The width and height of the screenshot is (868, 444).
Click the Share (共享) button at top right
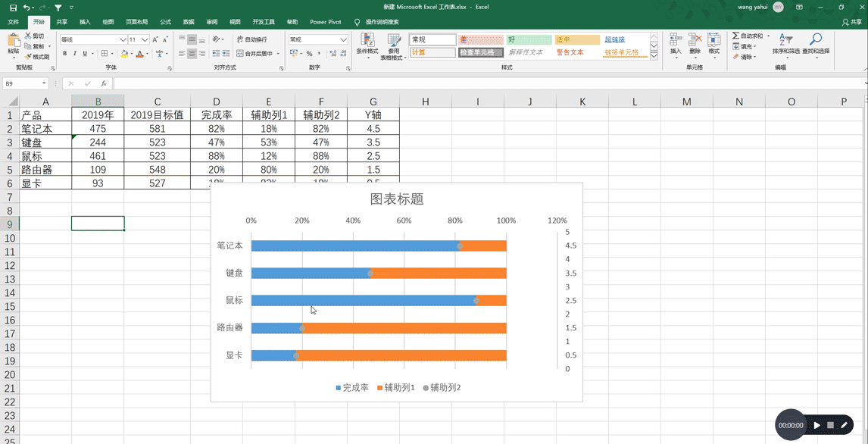853,22
